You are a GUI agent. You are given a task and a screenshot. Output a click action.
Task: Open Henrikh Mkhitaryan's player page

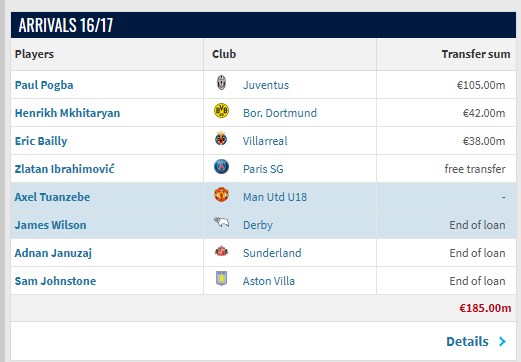(67, 113)
